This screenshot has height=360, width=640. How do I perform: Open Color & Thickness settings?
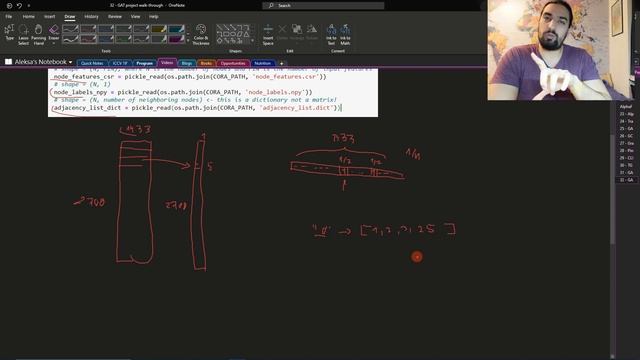tap(201, 34)
